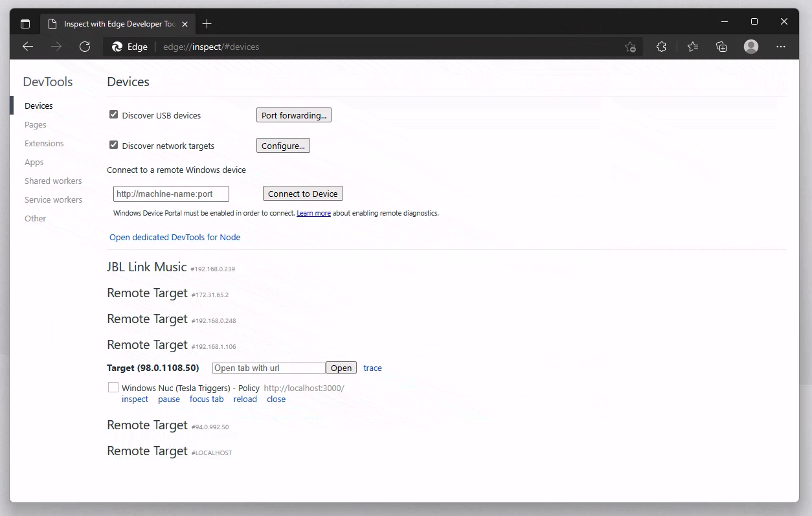Open the Collections icon

[x=721, y=47]
